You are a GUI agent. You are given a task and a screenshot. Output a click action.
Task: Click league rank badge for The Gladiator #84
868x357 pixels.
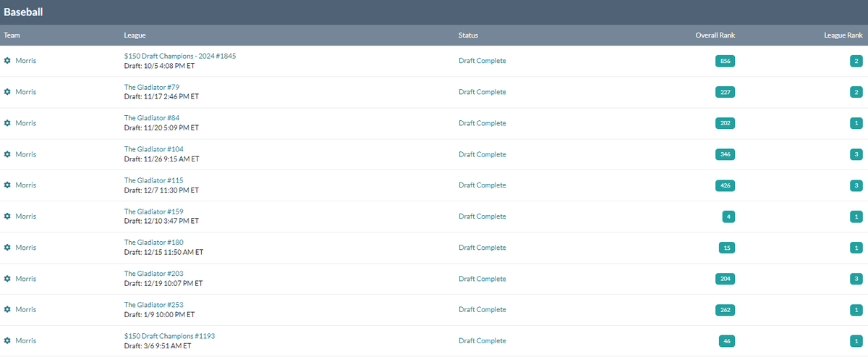[856, 124]
